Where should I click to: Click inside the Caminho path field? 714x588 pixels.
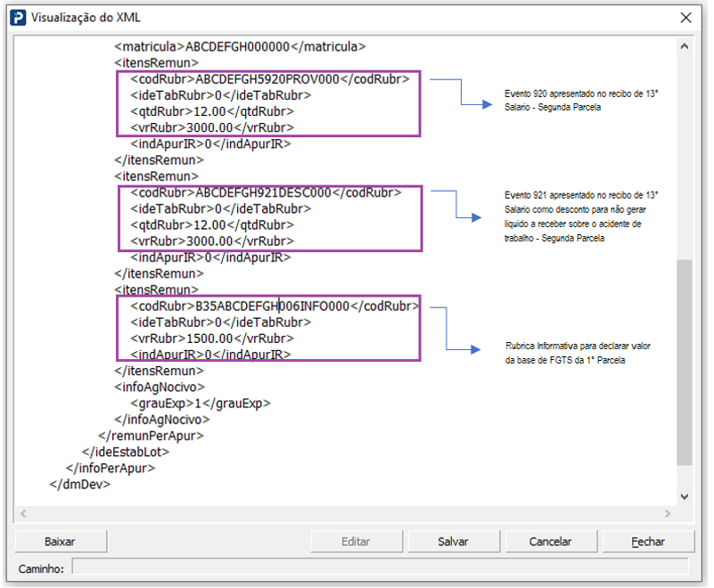point(381,568)
